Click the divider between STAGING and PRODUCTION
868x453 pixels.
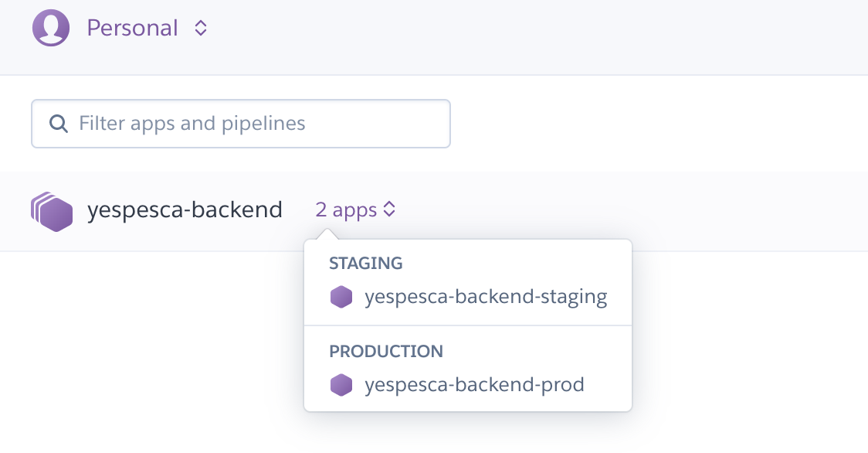pos(468,325)
